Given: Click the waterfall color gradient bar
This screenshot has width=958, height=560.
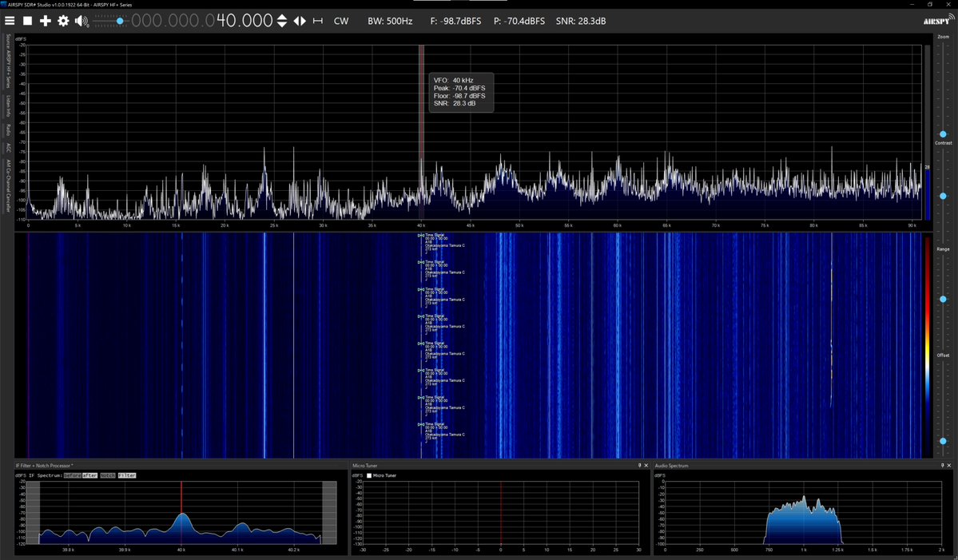Looking at the screenshot, I should [x=928, y=346].
